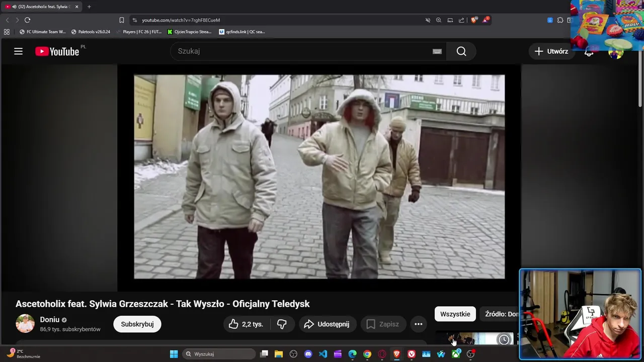This screenshot has height=362, width=644.
Task: Go forward with browser forward arrow
Action: pyautogui.click(x=17, y=20)
